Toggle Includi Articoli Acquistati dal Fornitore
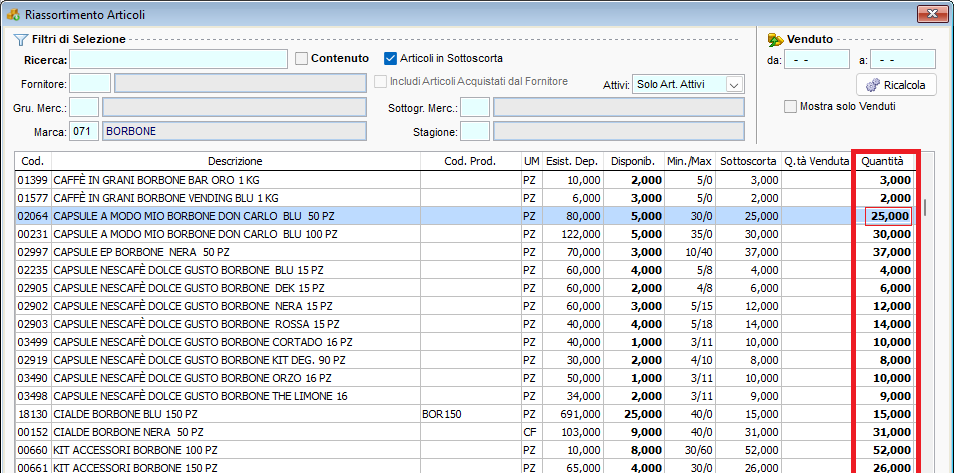Viewport: 954px width, 473px height. click(380, 82)
